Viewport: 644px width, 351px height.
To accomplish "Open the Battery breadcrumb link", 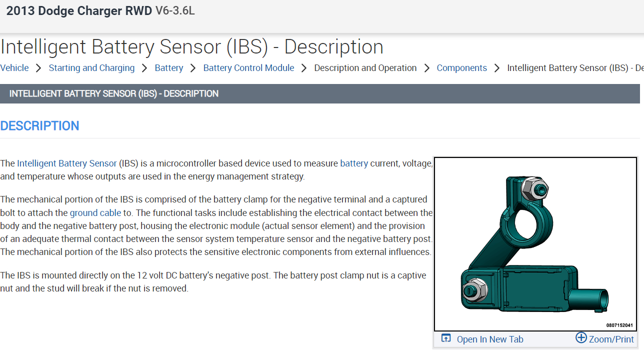I will click(169, 68).
